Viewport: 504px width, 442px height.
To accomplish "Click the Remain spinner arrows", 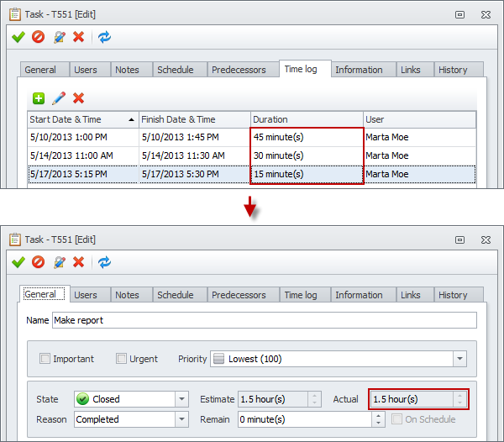I will (378, 419).
